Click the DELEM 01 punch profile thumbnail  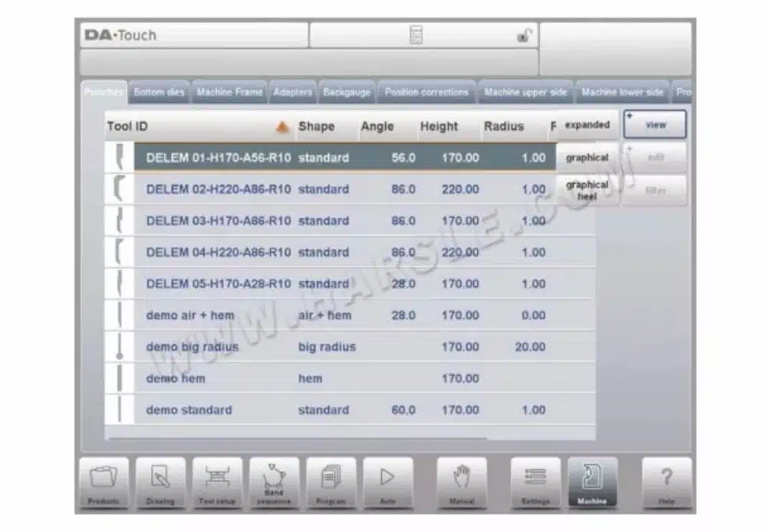click(x=120, y=157)
